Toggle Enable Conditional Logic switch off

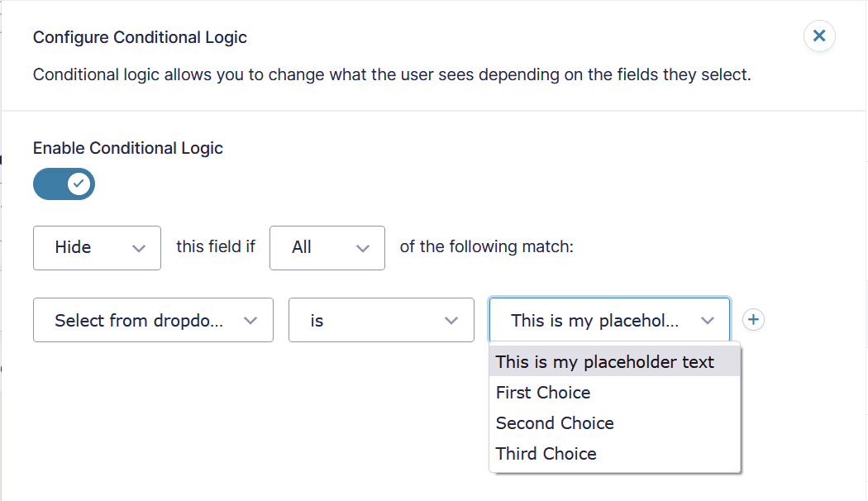[64, 184]
